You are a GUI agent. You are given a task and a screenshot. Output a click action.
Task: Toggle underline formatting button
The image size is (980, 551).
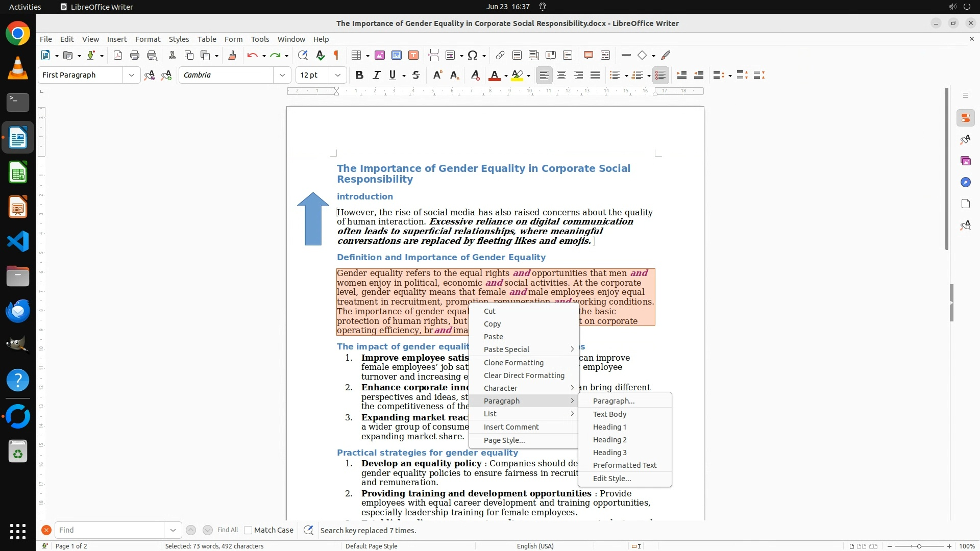point(393,75)
